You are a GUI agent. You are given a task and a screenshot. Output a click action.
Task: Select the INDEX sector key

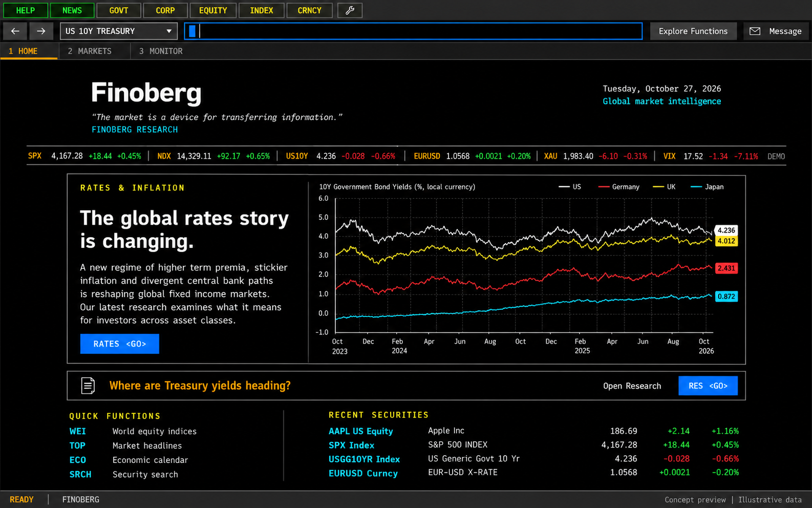(x=262, y=10)
